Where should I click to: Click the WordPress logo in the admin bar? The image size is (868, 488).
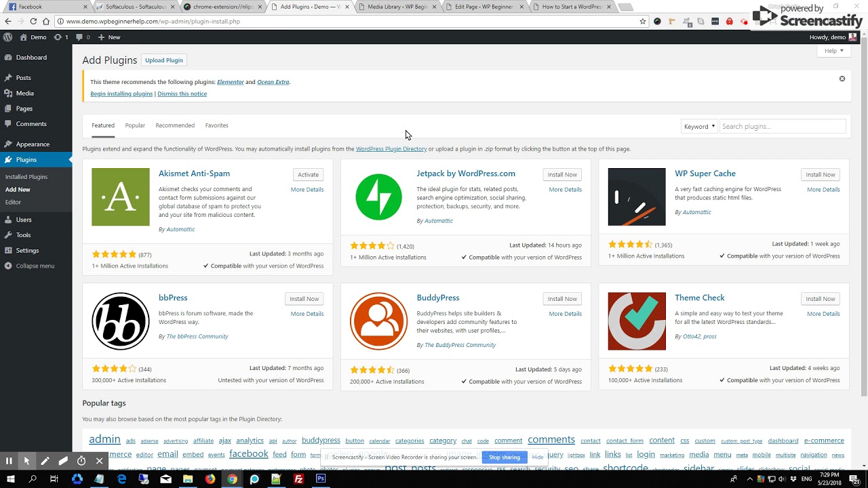pyautogui.click(x=8, y=37)
